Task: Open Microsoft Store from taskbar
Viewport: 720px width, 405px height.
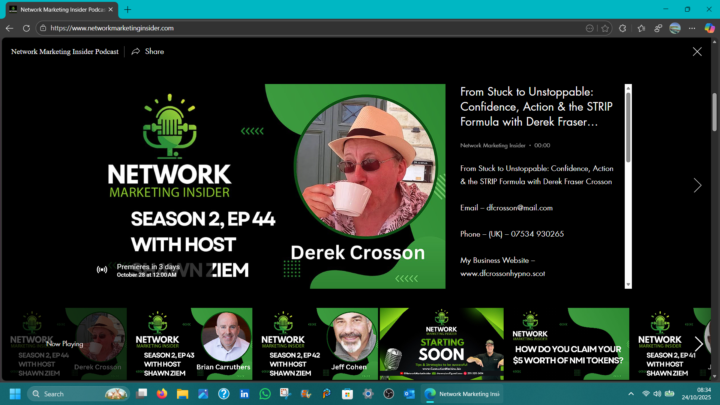Action: [347, 394]
